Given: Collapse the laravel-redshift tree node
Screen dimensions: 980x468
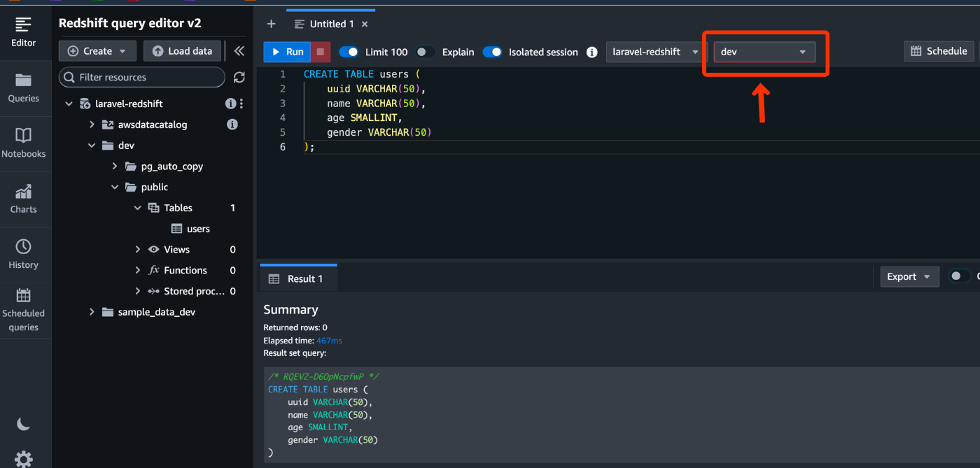Looking at the screenshot, I should point(69,104).
